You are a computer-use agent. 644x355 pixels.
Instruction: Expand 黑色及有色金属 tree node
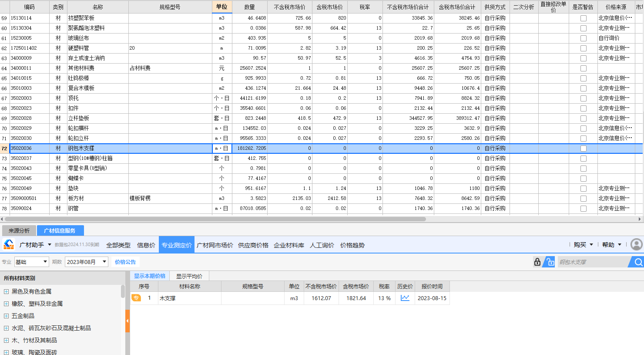click(x=6, y=291)
